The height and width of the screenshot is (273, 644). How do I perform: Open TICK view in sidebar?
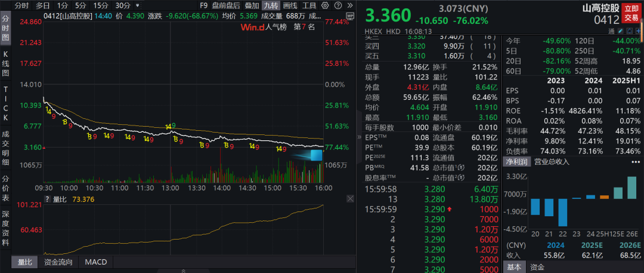pyautogui.click(x=6, y=103)
